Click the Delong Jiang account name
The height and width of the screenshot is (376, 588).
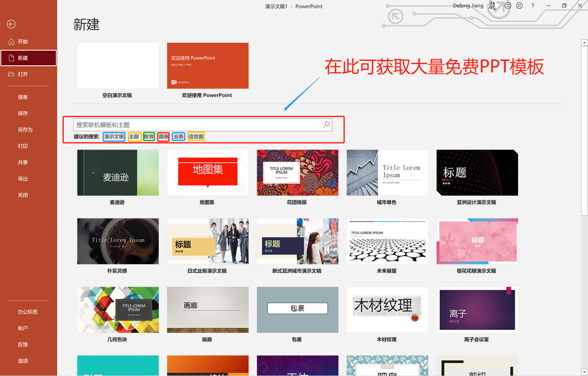click(468, 6)
